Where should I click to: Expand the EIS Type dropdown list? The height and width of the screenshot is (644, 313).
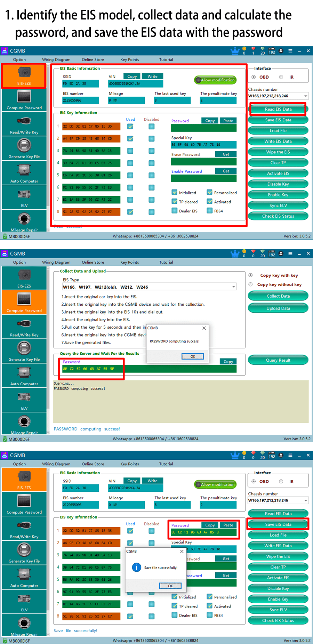(x=234, y=287)
